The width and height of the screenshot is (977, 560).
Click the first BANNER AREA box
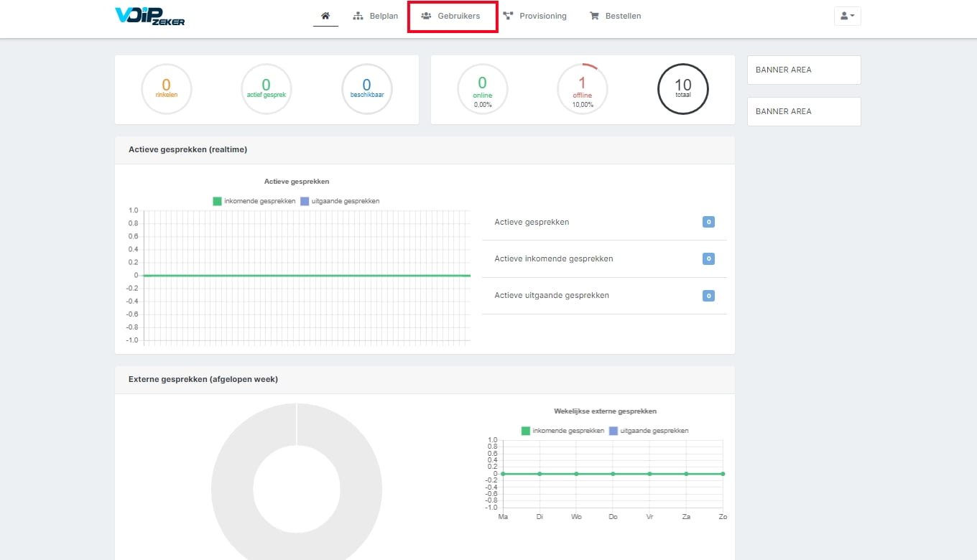[804, 70]
